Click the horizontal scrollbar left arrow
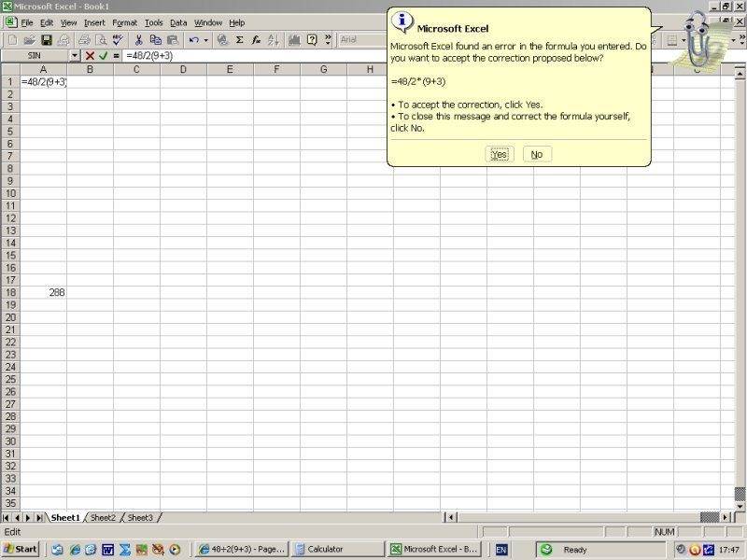This screenshot has height=560, width=747. coord(451,517)
